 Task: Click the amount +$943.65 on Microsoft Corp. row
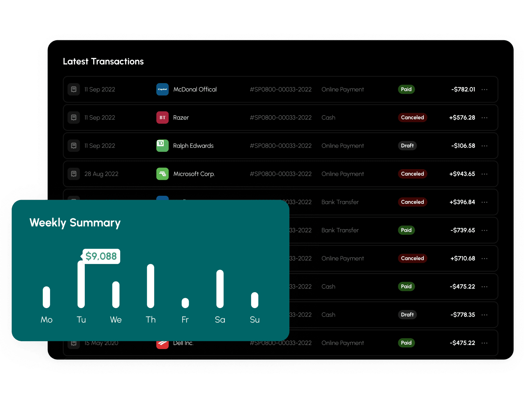[462, 174]
